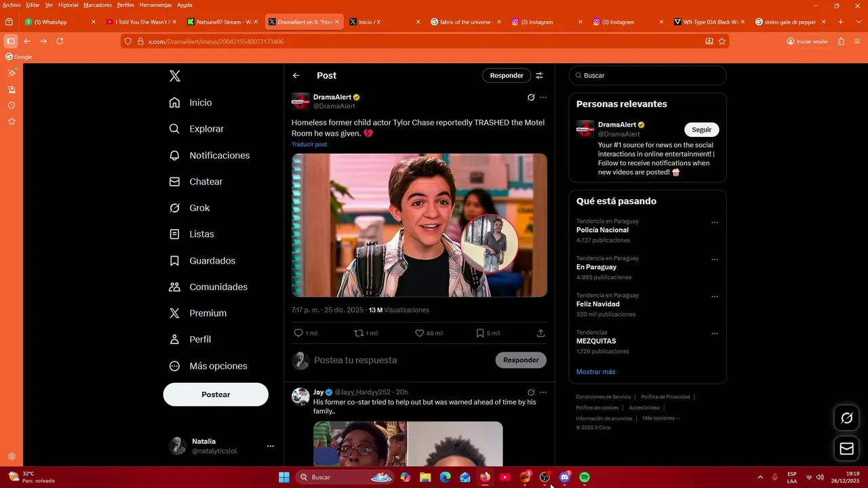Open more options on Jay's reply
868x488 pixels.
543,392
